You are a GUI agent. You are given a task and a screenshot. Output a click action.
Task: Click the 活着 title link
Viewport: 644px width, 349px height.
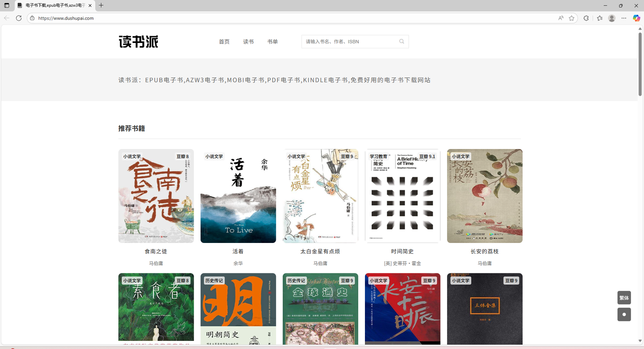pyautogui.click(x=238, y=251)
